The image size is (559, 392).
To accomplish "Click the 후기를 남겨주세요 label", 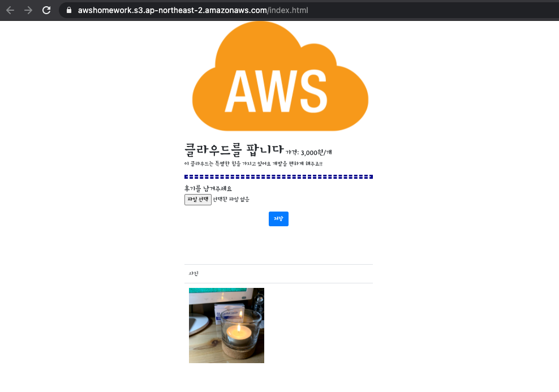I will [208, 188].
